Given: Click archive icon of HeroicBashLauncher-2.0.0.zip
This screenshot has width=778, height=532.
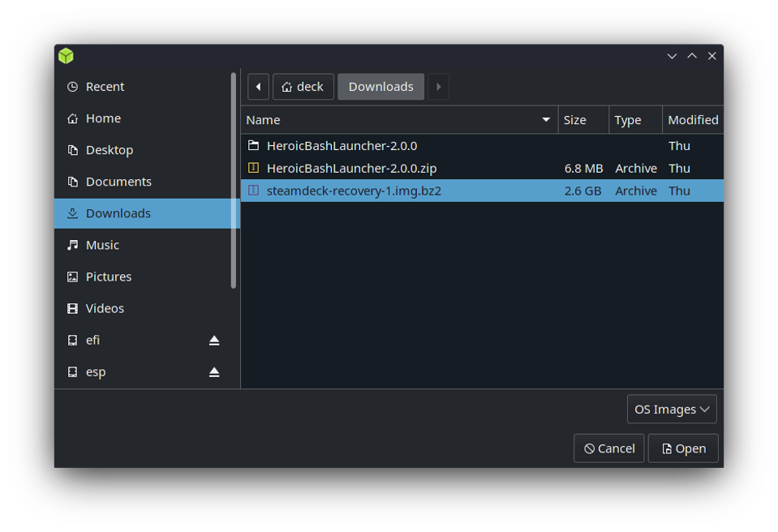Looking at the screenshot, I should 254,168.
